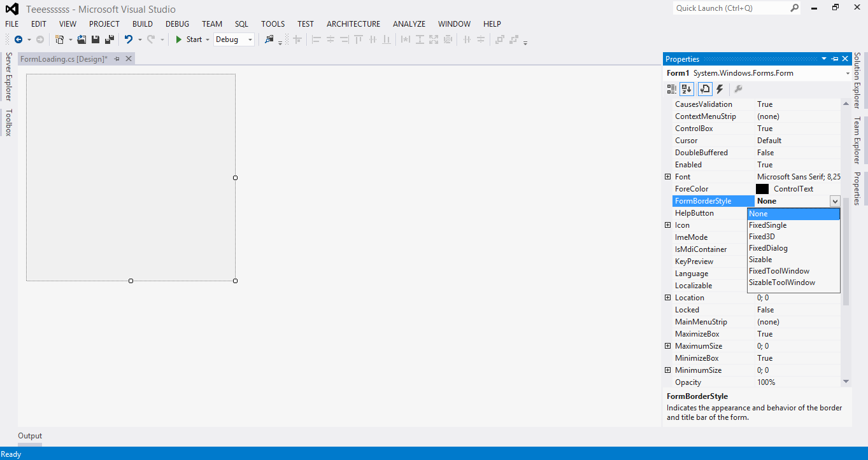The height and width of the screenshot is (460, 868).
Task: Open the Events view with the lightning bolt icon
Action: [720, 89]
